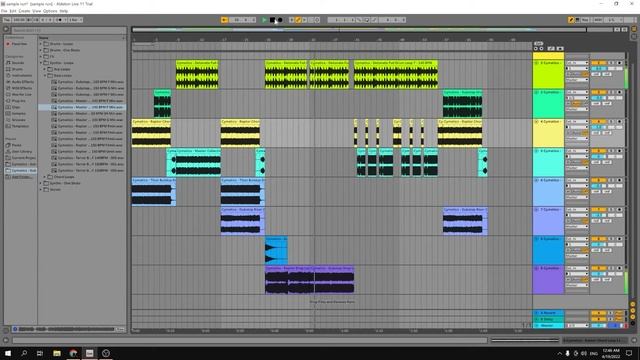Expand the FX folder arrow
Image resolution: width=640 pixels, height=360 pixels.
click(41, 56)
